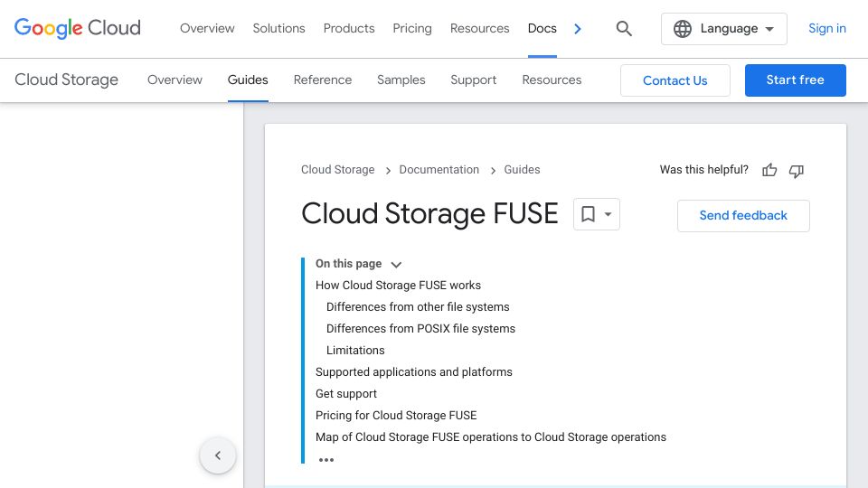Viewport: 868px width, 488px height.
Task: Click Documentation breadcrumb link
Action: (x=439, y=170)
